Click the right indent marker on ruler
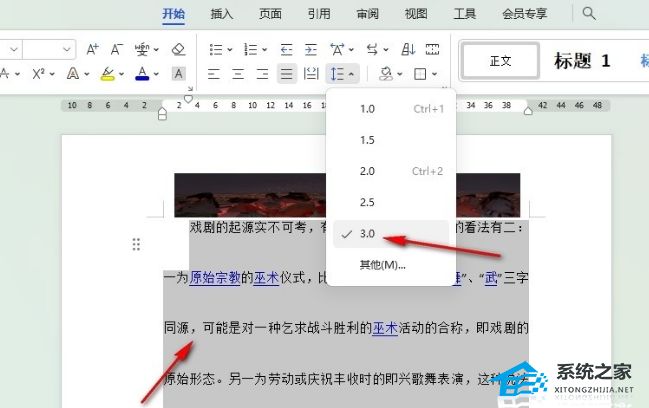649x408 pixels. click(x=528, y=110)
